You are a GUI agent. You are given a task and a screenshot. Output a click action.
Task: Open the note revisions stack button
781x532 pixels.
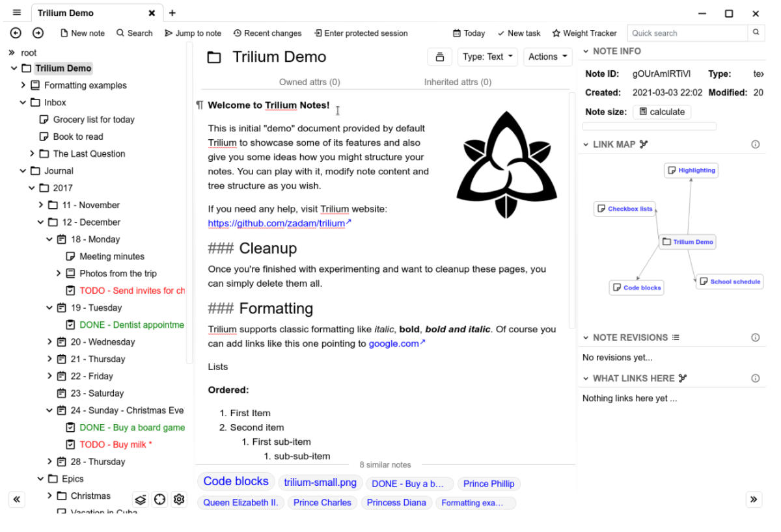[x=439, y=57]
